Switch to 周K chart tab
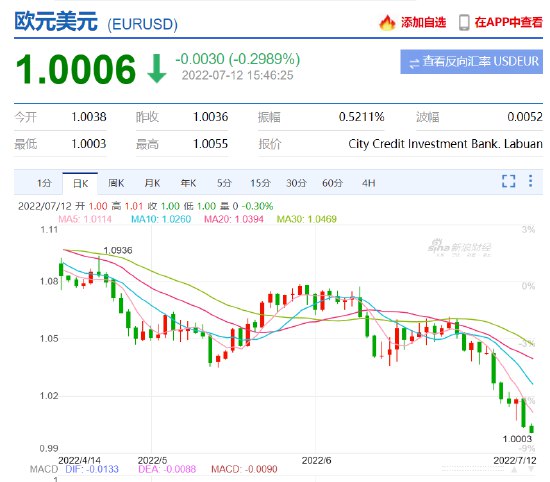 point(116,183)
